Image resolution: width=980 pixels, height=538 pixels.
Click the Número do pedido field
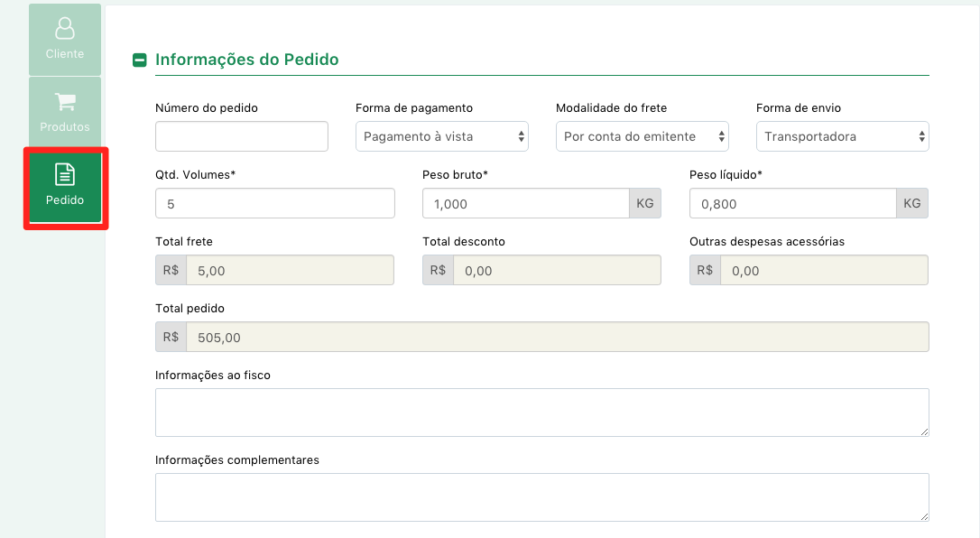tap(242, 136)
